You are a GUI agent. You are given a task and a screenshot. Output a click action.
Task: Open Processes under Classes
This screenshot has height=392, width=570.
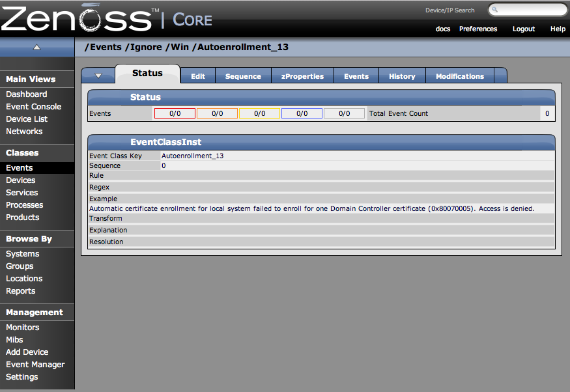pos(24,205)
